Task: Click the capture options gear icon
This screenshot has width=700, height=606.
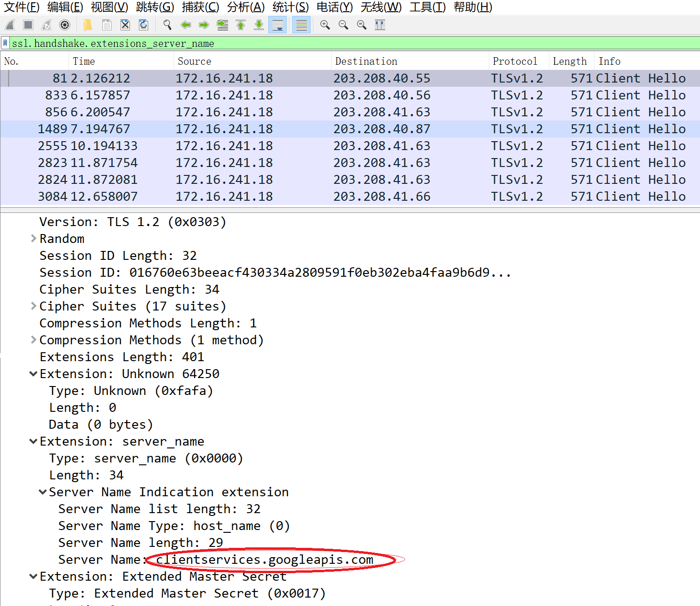Action: 65,25
